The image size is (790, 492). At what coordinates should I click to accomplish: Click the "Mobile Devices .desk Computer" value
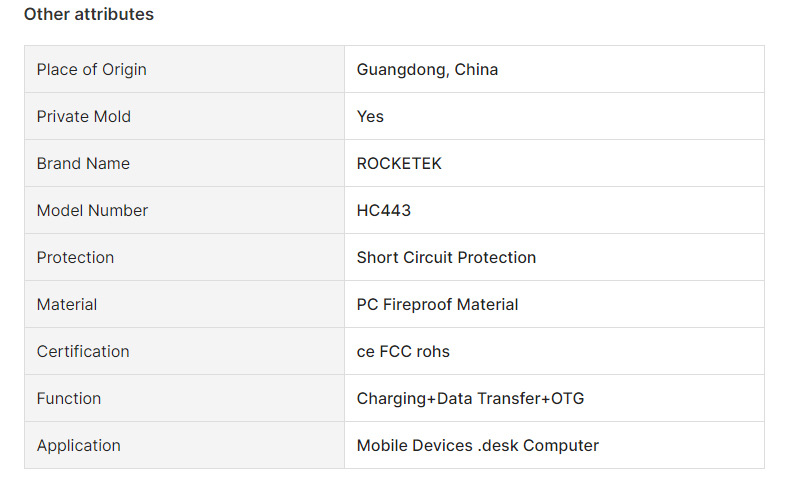point(477,445)
